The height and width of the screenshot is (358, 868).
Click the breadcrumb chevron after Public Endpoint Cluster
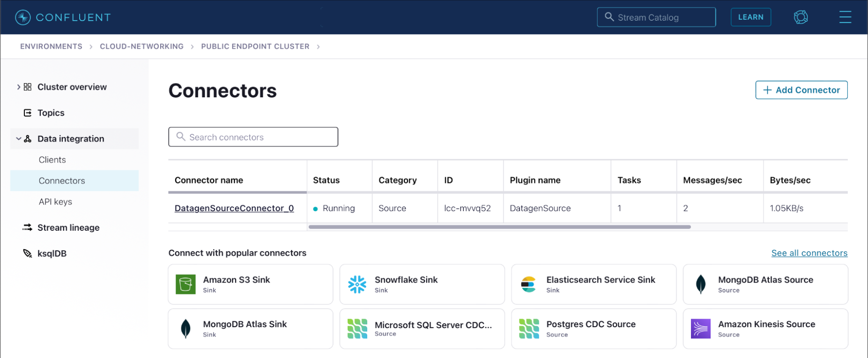(x=318, y=47)
